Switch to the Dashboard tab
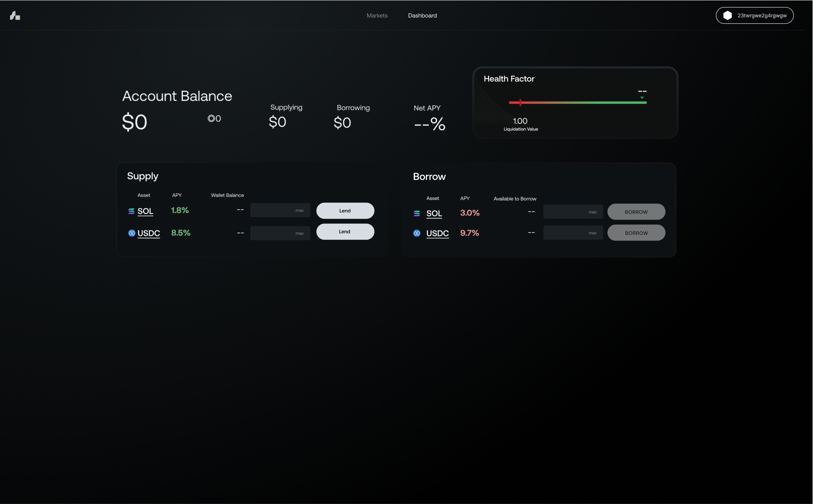 pos(422,15)
